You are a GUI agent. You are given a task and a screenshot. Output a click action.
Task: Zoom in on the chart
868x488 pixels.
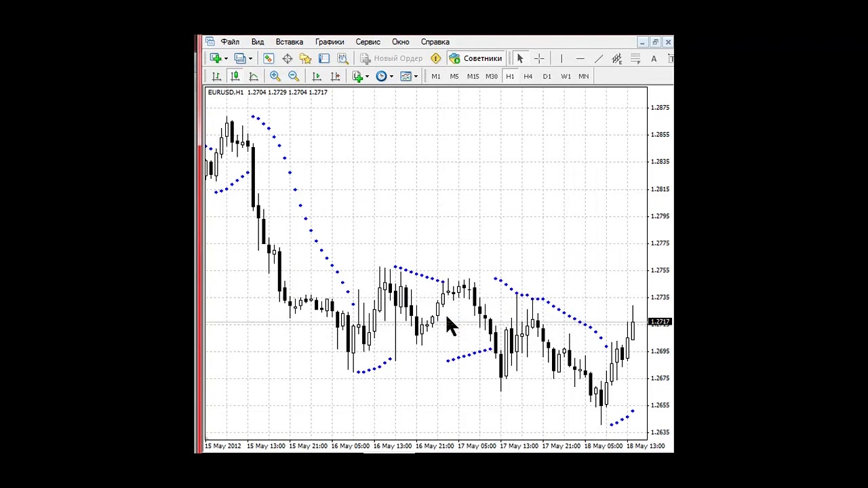pos(275,77)
